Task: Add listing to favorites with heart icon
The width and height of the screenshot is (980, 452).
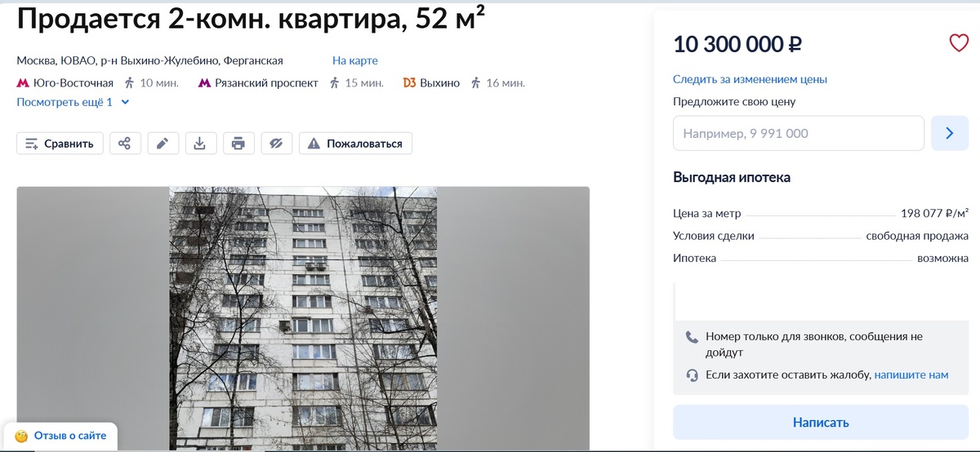Action: pos(958,43)
